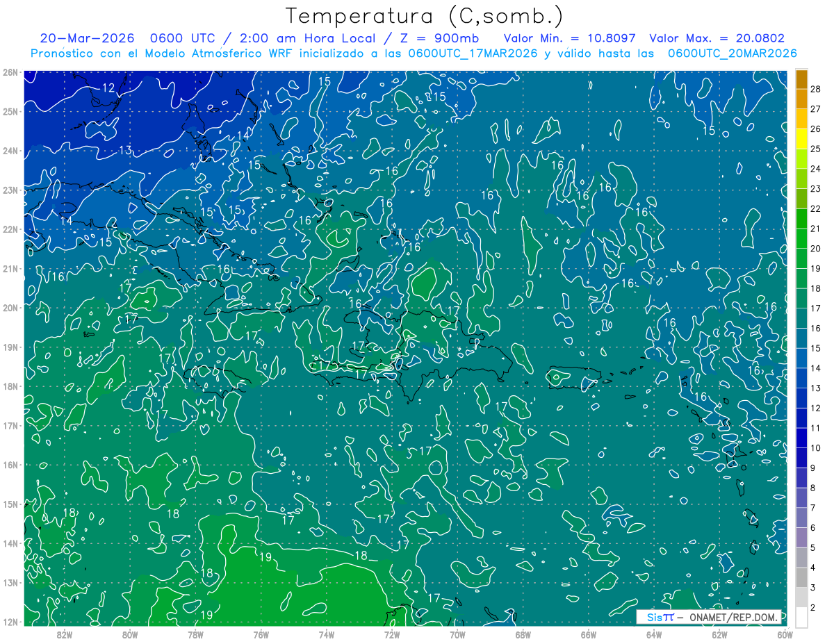Click the color bar label "10"
Viewport: 834px width, 644px height.
[x=816, y=448]
